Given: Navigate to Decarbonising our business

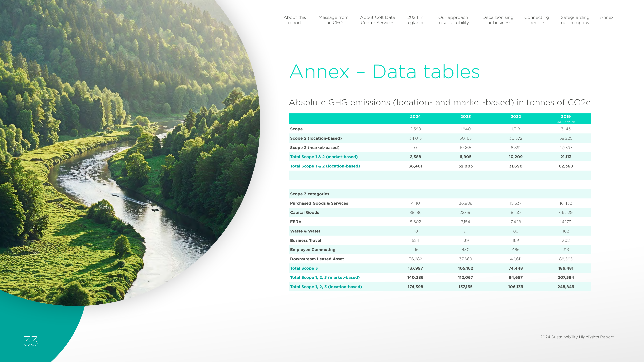Looking at the screenshot, I should pyautogui.click(x=498, y=20).
